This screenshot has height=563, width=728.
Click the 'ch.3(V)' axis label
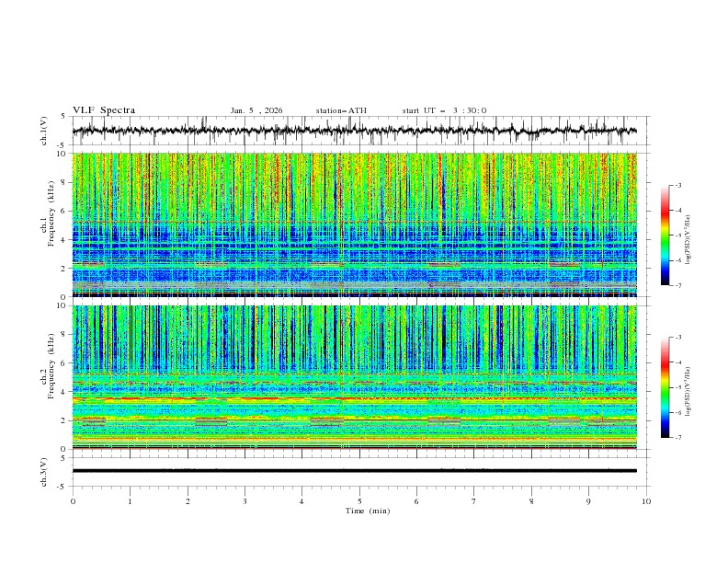pyautogui.click(x=44, y=472)
